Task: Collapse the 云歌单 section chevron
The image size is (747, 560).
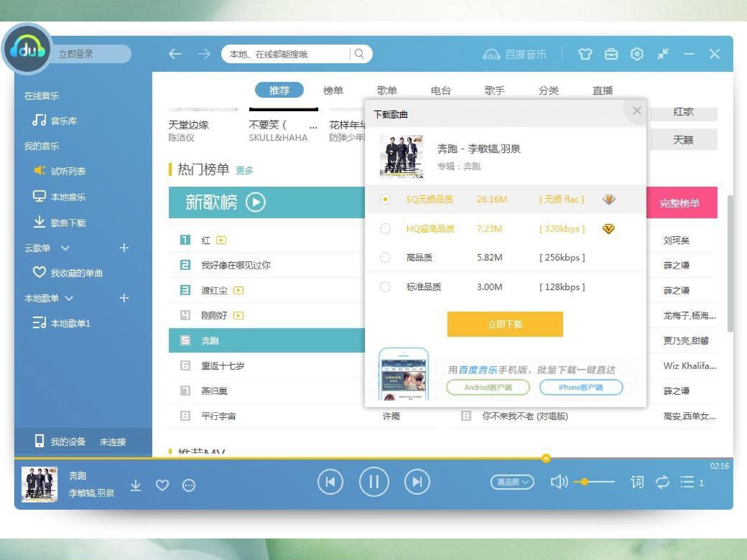Action: pyautogui.click(x=65, y=248)
